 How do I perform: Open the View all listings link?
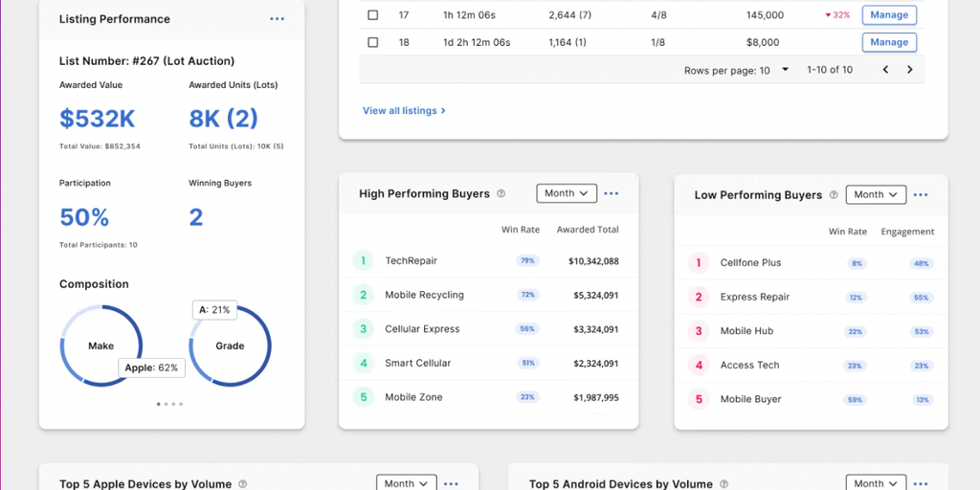coord(404,111)
